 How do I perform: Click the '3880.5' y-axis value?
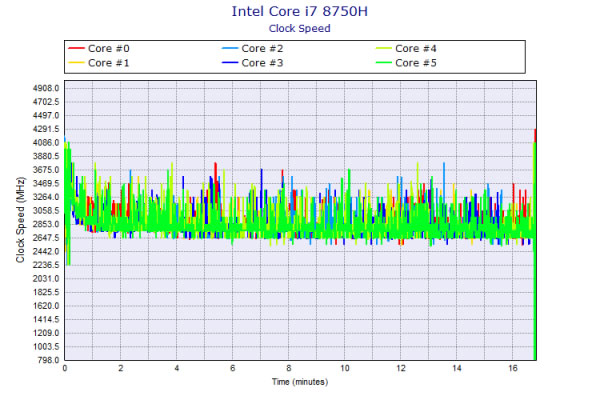tap(46, 156)
